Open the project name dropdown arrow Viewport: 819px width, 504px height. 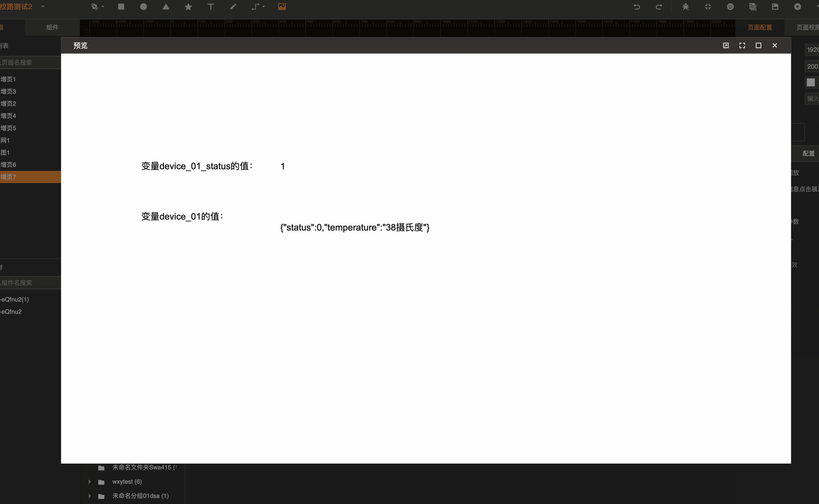(43, 7)
